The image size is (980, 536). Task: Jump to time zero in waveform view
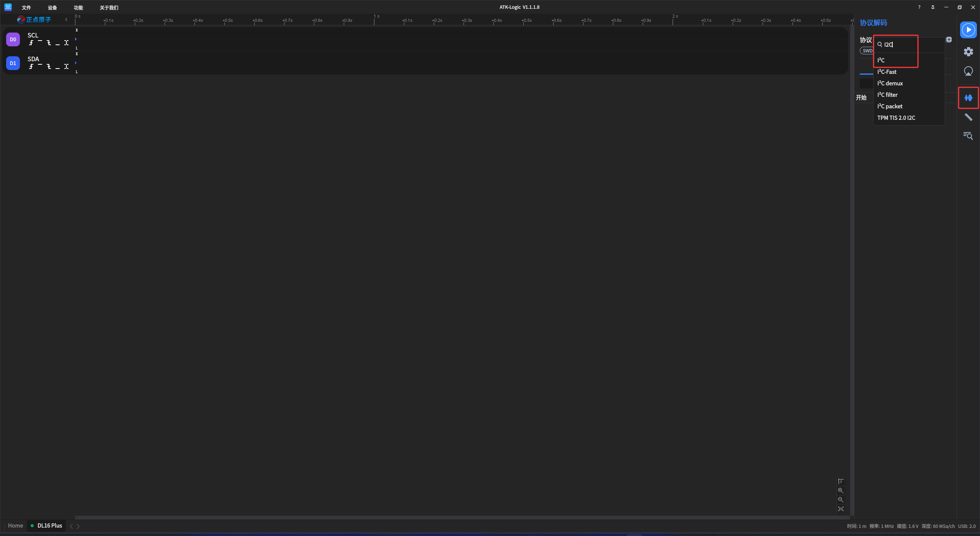point(841,481)
